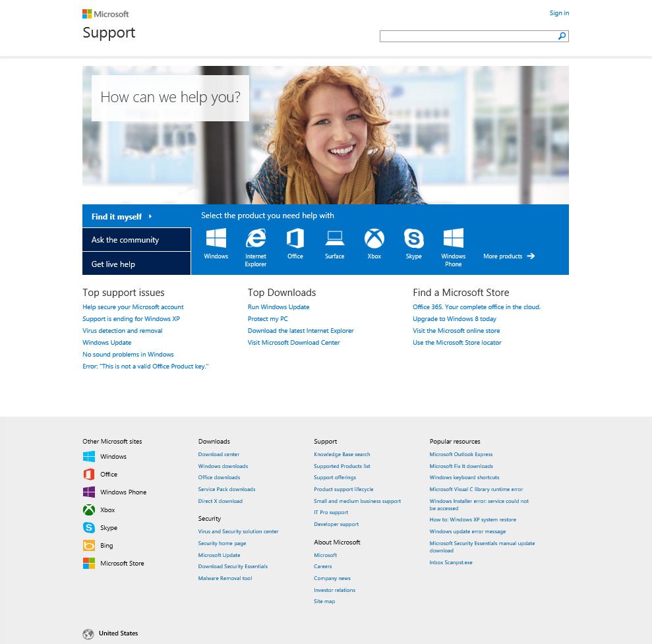Click the Bing icon in footer list

pos(89,546)
